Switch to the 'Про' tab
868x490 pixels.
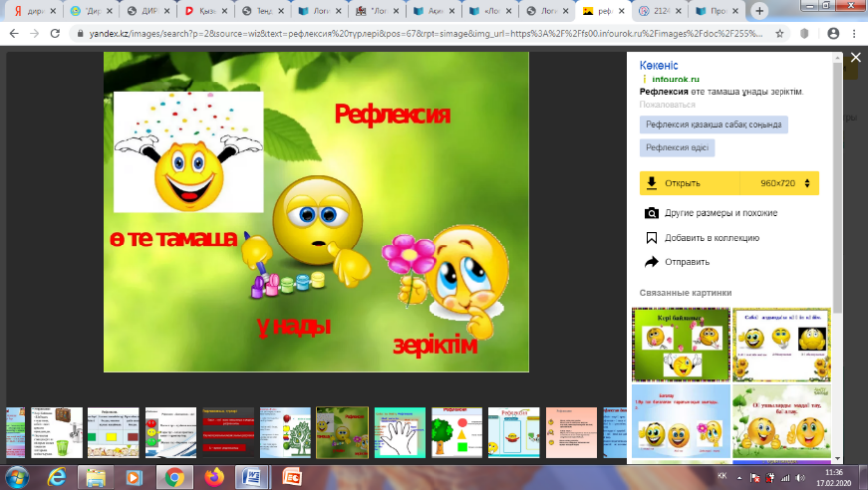718,11
